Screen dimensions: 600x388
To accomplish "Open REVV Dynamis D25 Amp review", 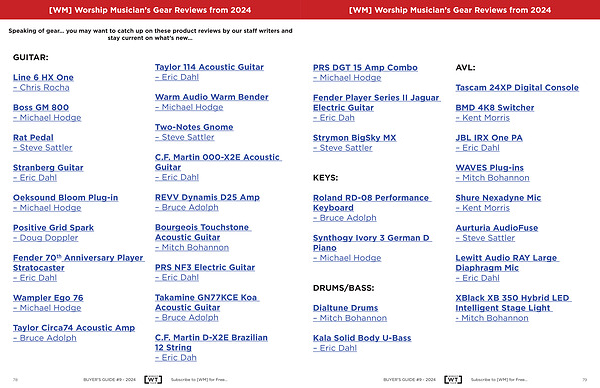I will click(207, 197).
